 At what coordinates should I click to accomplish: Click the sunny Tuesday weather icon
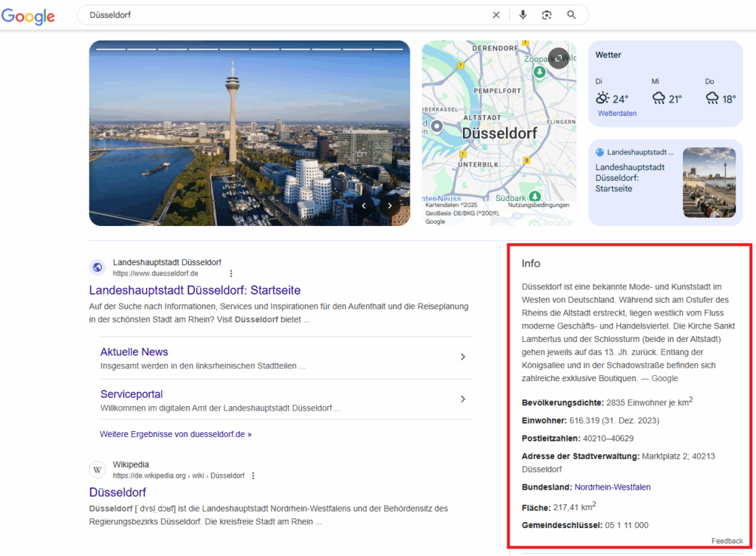(x=602, y=98)
